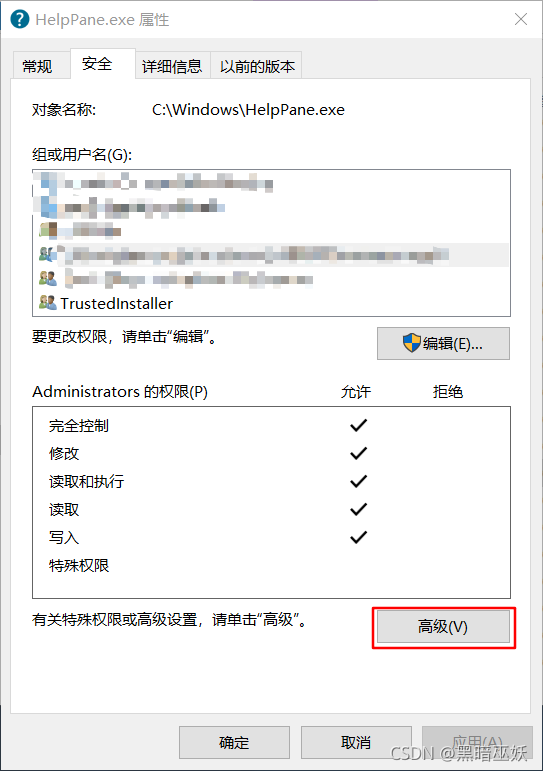Switch to the 详细信息 tab
The width and height of the screenshot is (543, 771).
(x=173, y=65)
